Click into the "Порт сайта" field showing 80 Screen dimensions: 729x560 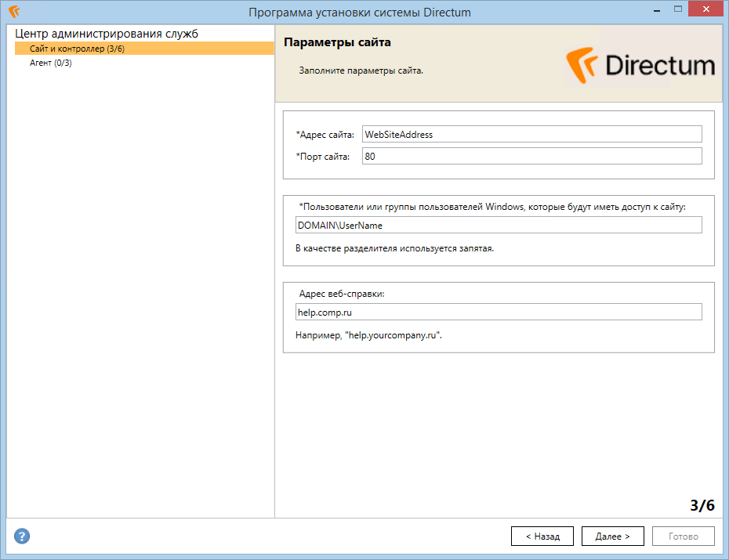coord(532,156)
